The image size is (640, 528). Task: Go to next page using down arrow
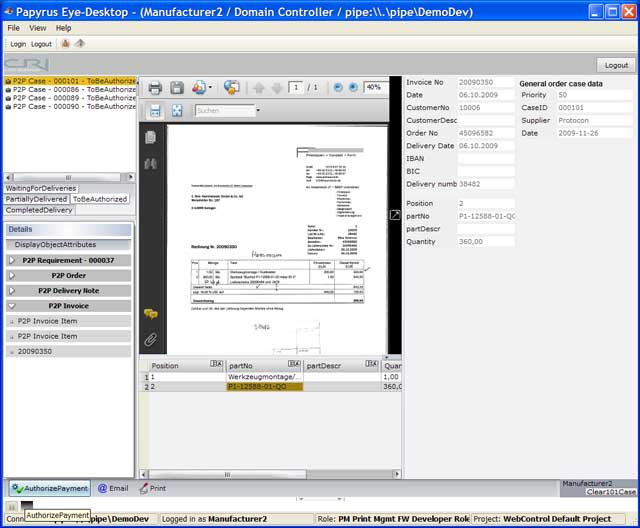[x=276, y=88]
